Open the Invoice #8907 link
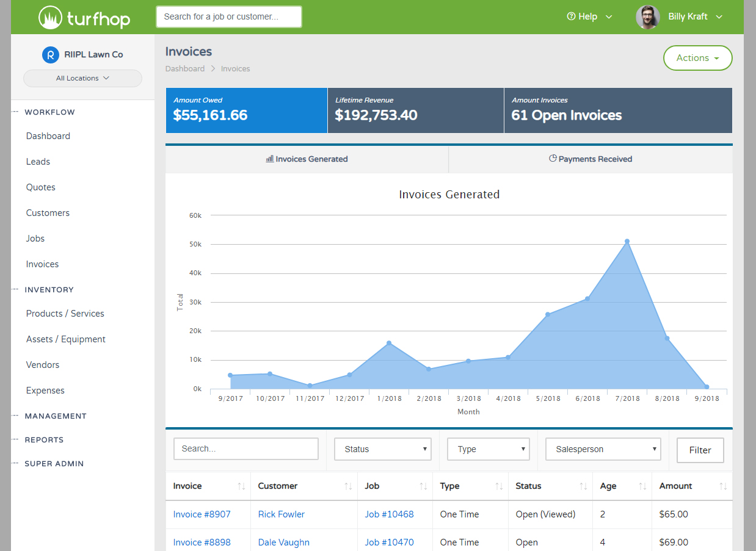 pos(202,514)
